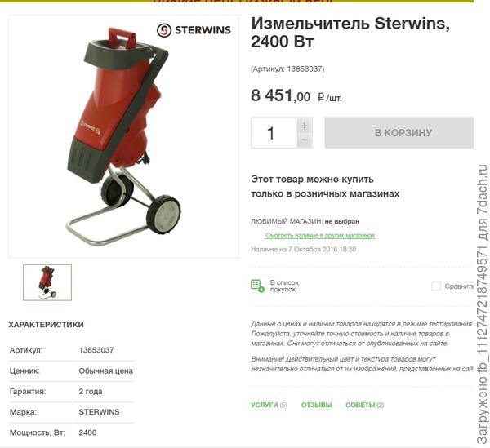
Task: Select the product thumbnail image
Action: click(x=47, y=282)
